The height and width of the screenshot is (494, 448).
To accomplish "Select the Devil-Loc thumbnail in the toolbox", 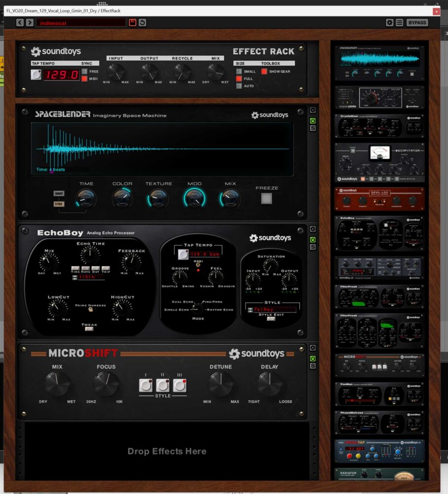I will pyautogui.click(x=379, y=199).
